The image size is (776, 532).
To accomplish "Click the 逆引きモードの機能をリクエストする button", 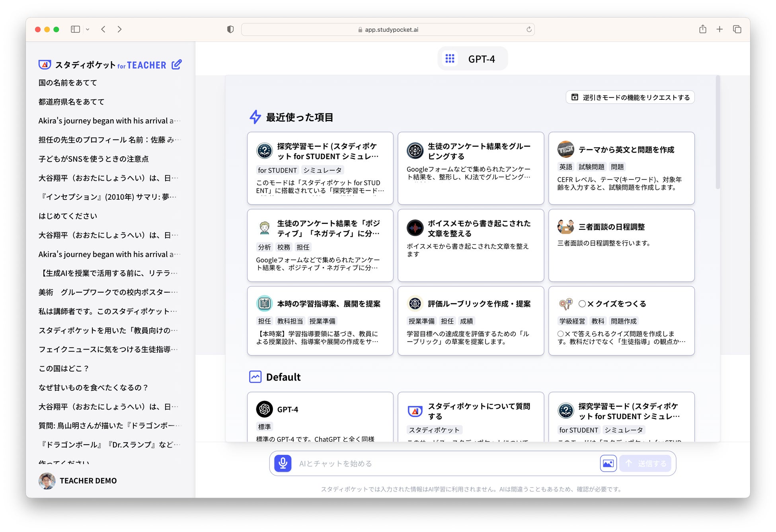I will [x=630, y=97].
